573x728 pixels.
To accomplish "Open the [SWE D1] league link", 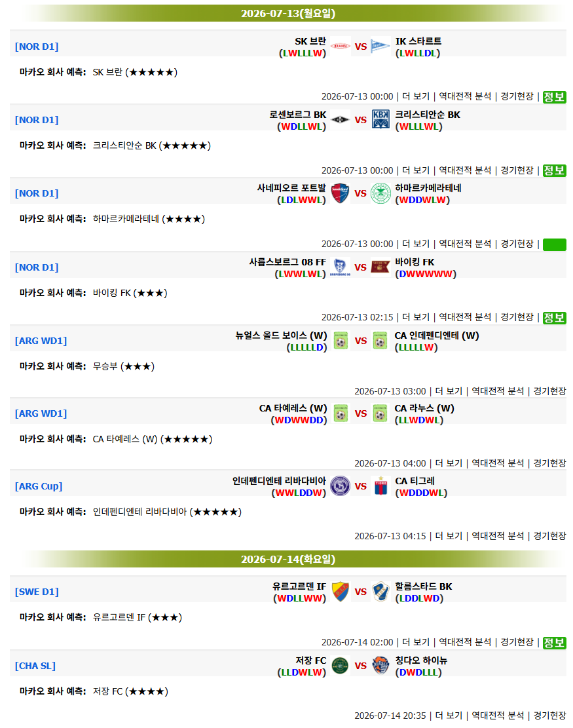I will (37, 592).
